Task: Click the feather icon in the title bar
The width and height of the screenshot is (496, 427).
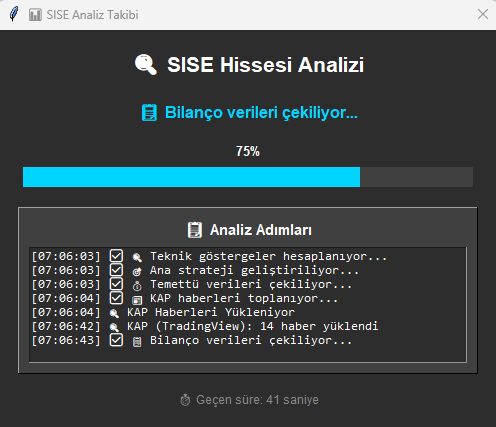Action: (14, 14)
